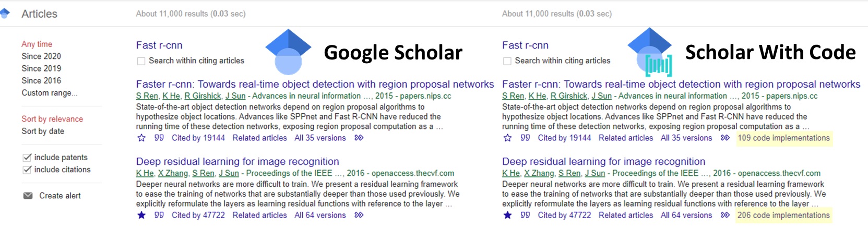
Task: Click the envelope icon next to Create alert
Action: point(28,196)
